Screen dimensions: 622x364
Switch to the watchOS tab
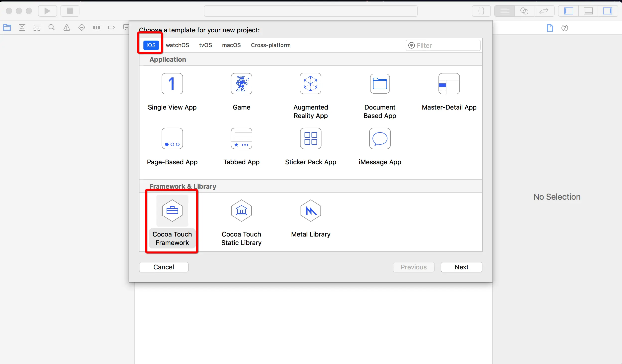point(177,45)
